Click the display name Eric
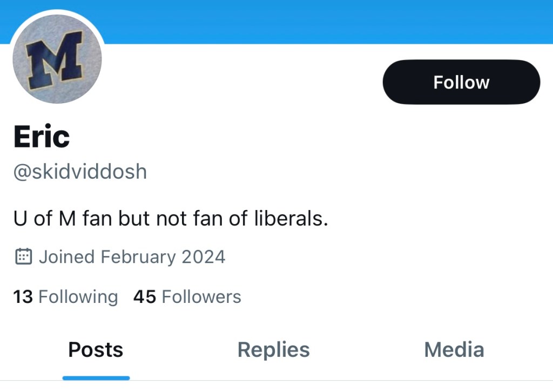Viewport: 553px width, 392px height. (x=42, y=137)
